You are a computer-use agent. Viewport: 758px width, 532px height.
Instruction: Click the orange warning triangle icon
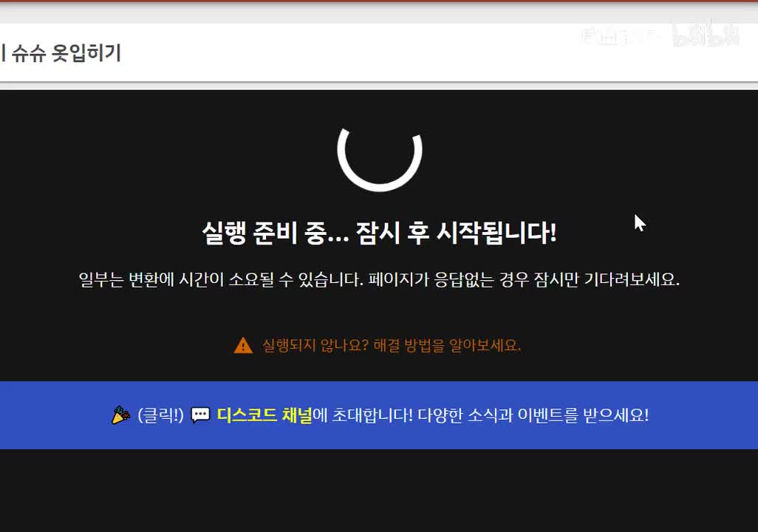[x=243, y=345]
